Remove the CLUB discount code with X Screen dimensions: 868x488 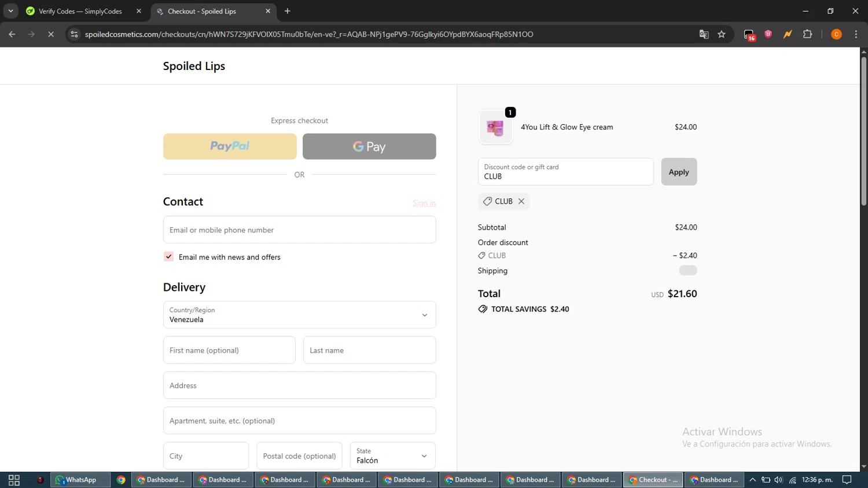point(521,201)
